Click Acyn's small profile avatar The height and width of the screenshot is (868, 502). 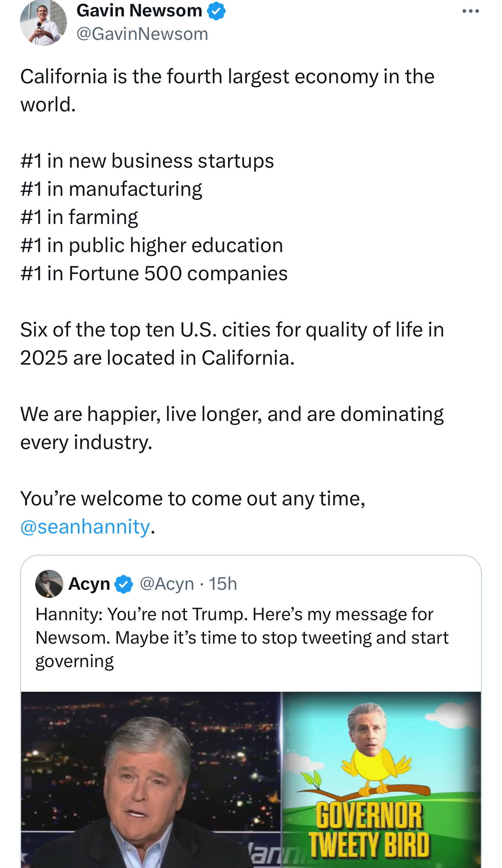(x=49, y=584)
